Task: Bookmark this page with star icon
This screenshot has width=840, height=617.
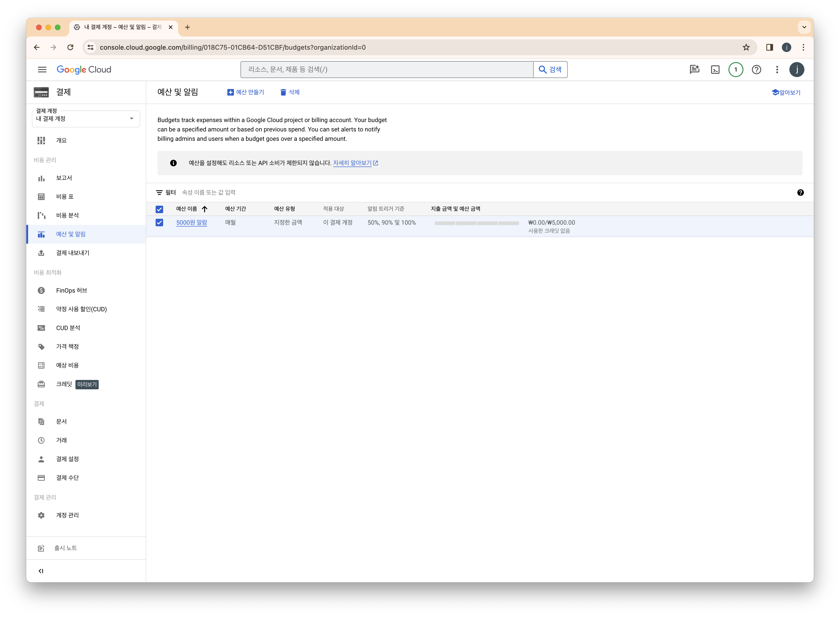Action: 746,47
